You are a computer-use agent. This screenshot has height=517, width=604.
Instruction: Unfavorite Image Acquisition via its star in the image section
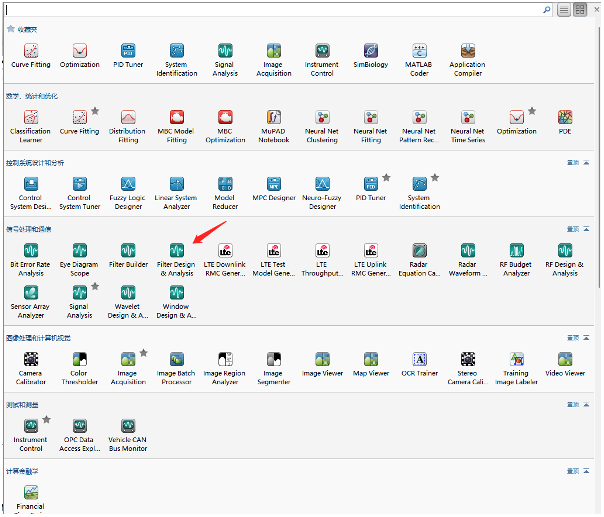[144, 352]
